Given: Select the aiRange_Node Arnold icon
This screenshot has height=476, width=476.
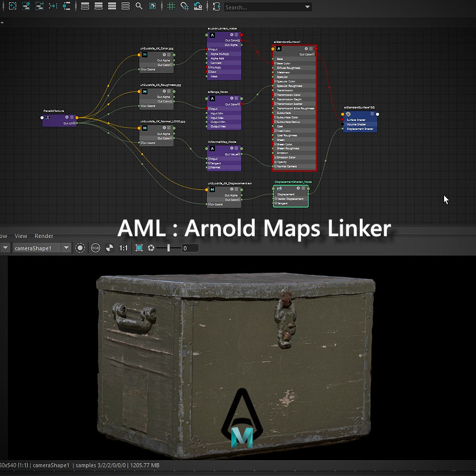Looking at the screenshot, I should point(212,99).
